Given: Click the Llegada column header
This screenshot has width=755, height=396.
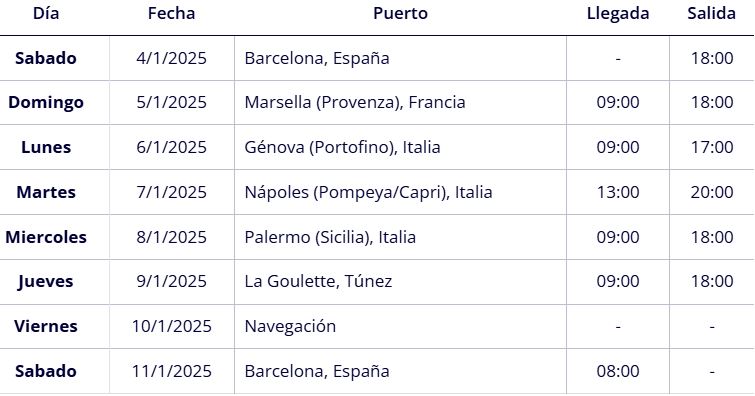Looking at the screenshot, I should tap(618, 13).
